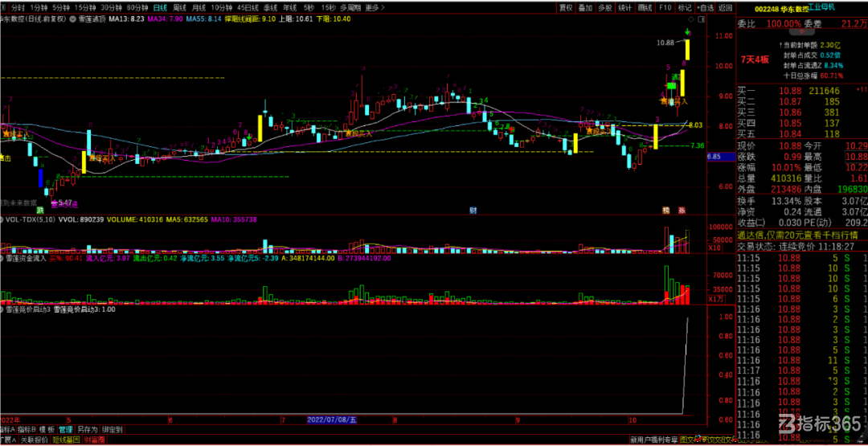Click the 财 marker icon on time axis

point(473,211)
